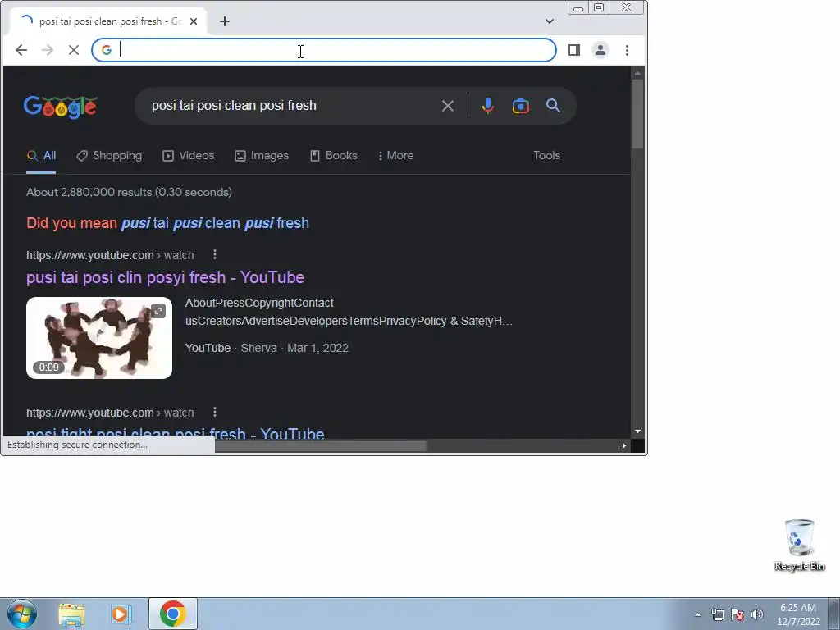Clear the Google search box text
The height and width of the screenshot is (630, 840).
tap(448, 106)
